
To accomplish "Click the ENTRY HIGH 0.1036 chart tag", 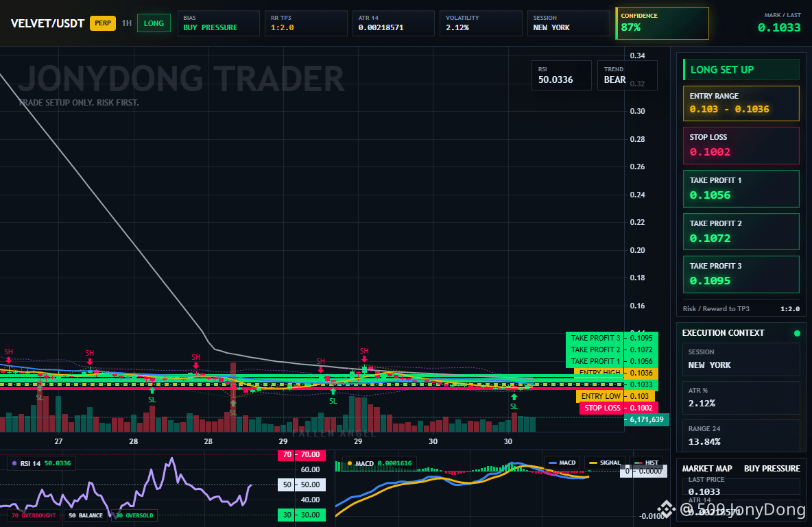I will 616,373.
